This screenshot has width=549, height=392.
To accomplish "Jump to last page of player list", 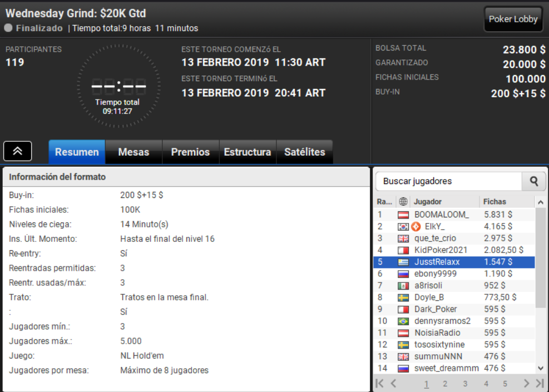I will 540,383.
